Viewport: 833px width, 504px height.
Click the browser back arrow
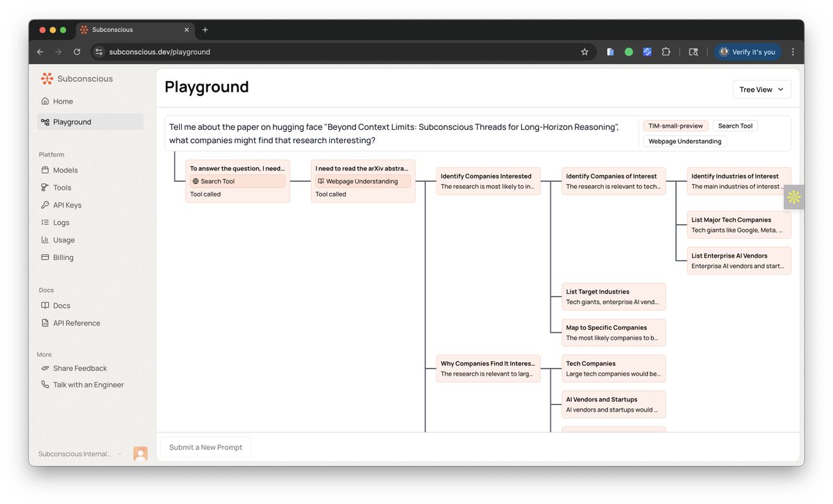pos(40,52)
